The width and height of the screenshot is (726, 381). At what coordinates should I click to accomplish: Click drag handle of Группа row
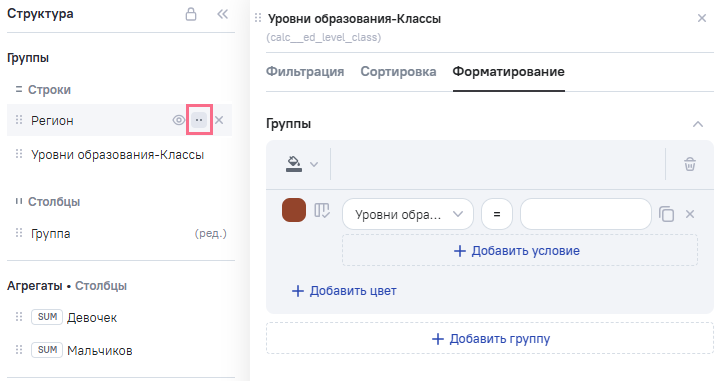pyautogui.click(x=19, y=233)
